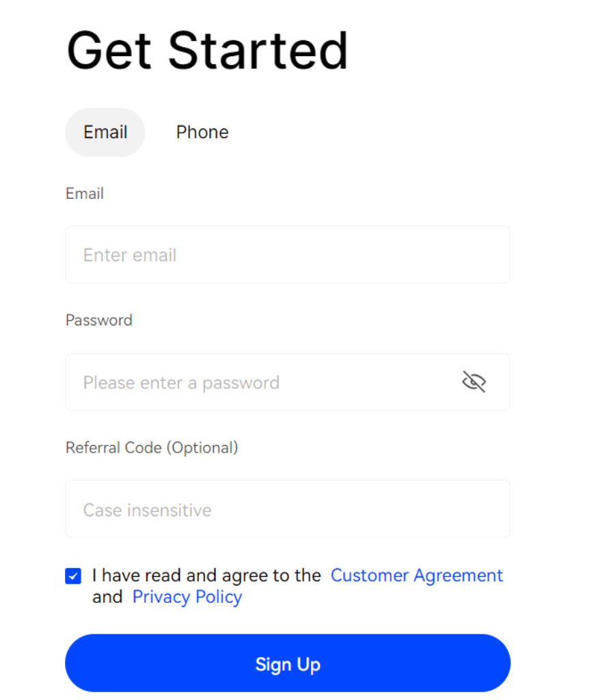
Task: Focus the Enter email input field
Action: tap(287, 255)
